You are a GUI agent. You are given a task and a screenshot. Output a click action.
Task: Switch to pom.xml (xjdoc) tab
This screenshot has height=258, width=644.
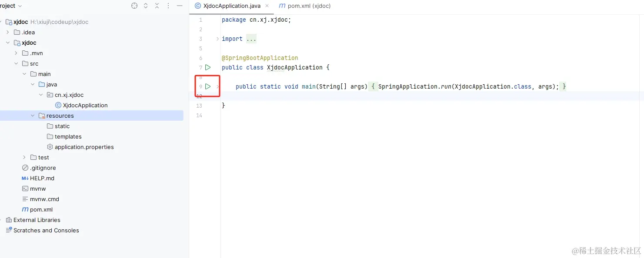pyautogui.click(x=305, y=6)
